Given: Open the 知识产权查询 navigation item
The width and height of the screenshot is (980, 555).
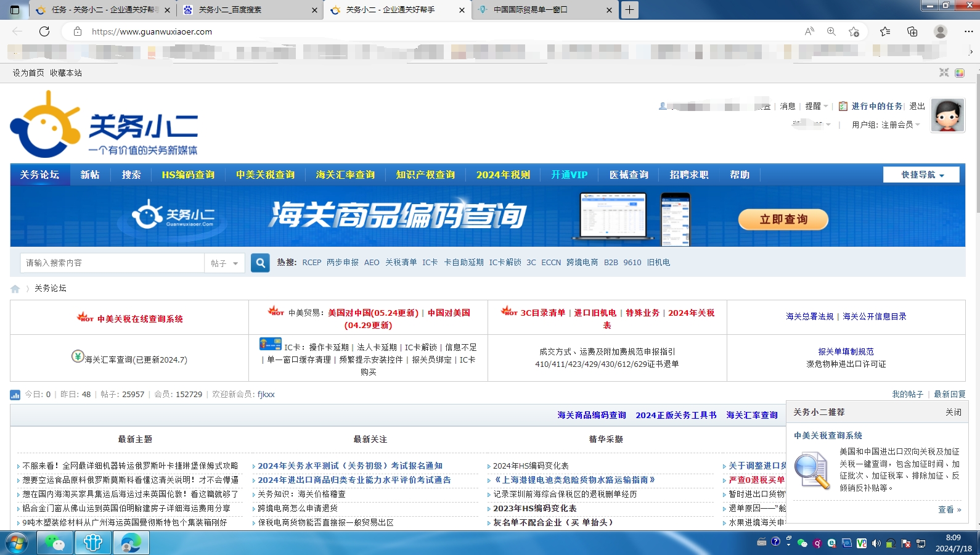Looking at the screenshot, I should 426,175.
